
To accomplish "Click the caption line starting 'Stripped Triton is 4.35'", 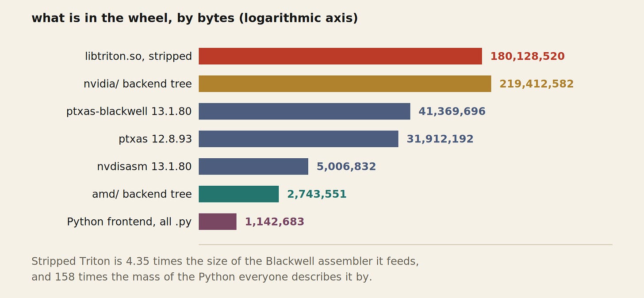I will coord(225,261).
